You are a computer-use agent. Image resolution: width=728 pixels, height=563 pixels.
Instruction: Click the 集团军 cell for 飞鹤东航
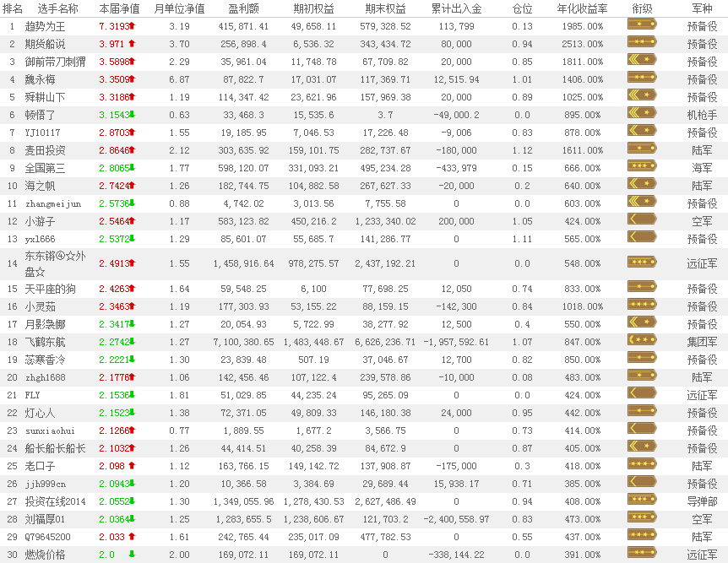tap(702, 342)
